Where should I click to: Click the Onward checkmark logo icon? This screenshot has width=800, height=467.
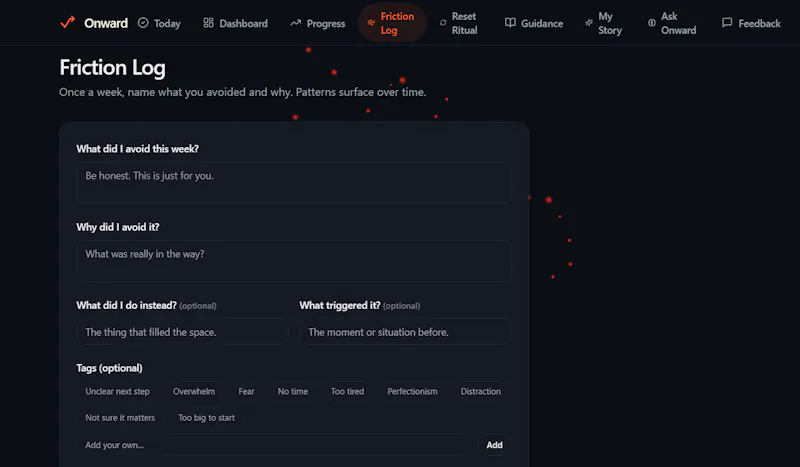(67, 22)
